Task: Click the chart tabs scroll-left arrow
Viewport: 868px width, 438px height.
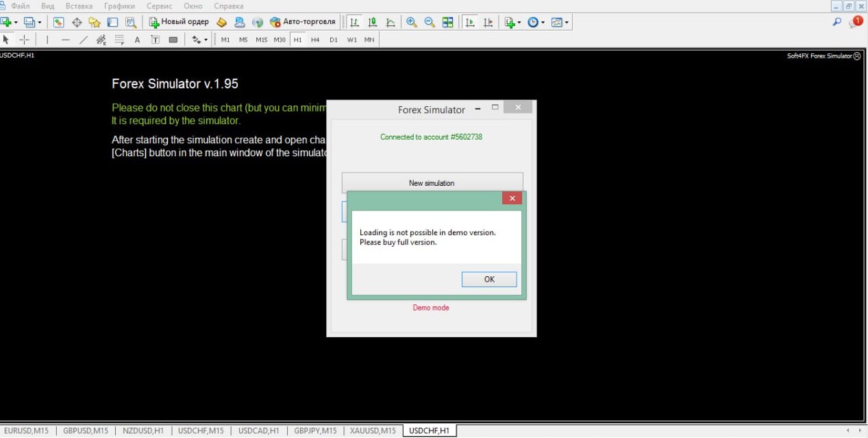Action: [849, 430]
